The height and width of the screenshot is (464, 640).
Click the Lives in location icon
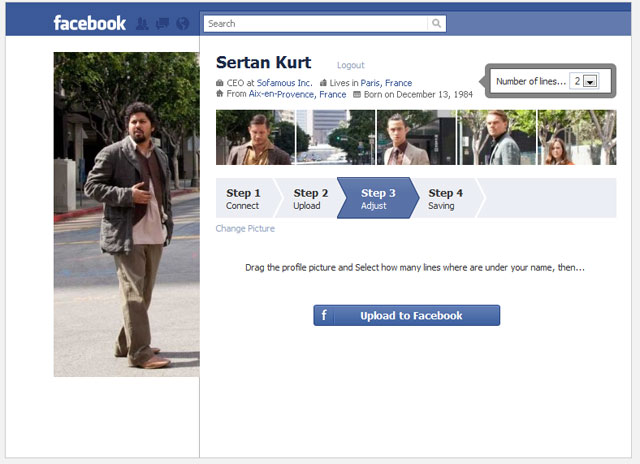pos(323,83)
